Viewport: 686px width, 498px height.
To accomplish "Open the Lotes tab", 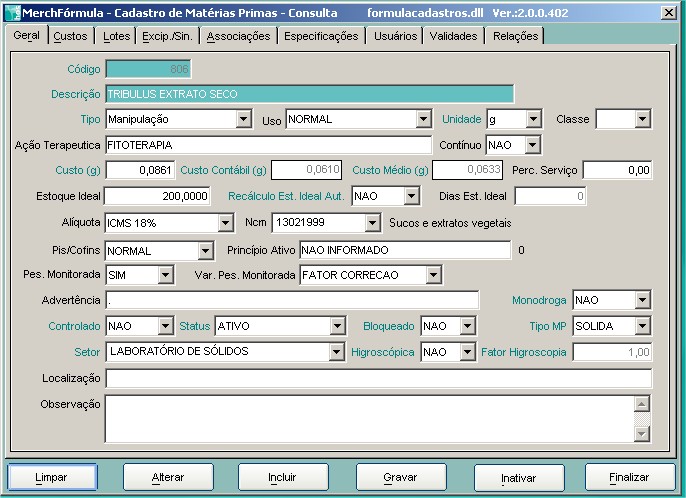I will pos(116,36).
